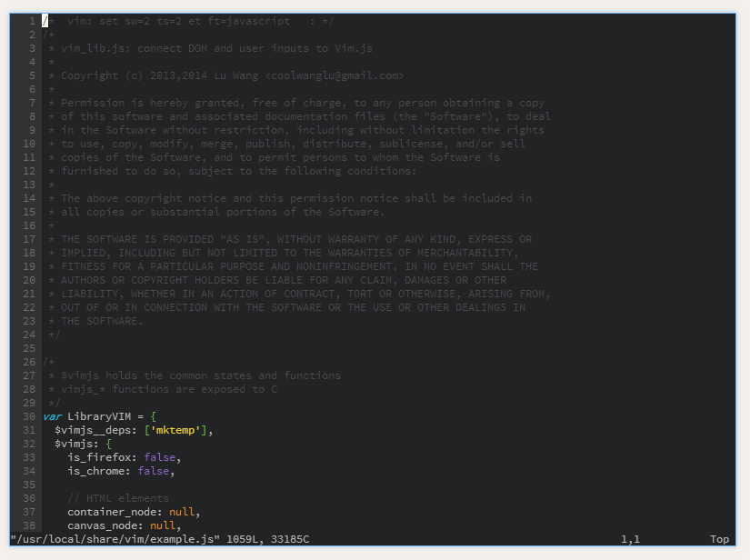Click 'THE SOFTWARE IS PROVIDED "AS IS"' line
Image resolution: width=750 pixels, height=560 pixels.
[290, 239]
